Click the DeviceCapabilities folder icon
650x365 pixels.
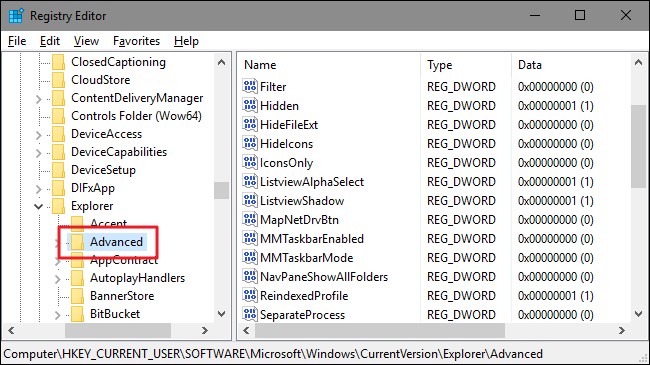[x=58, y=152]
